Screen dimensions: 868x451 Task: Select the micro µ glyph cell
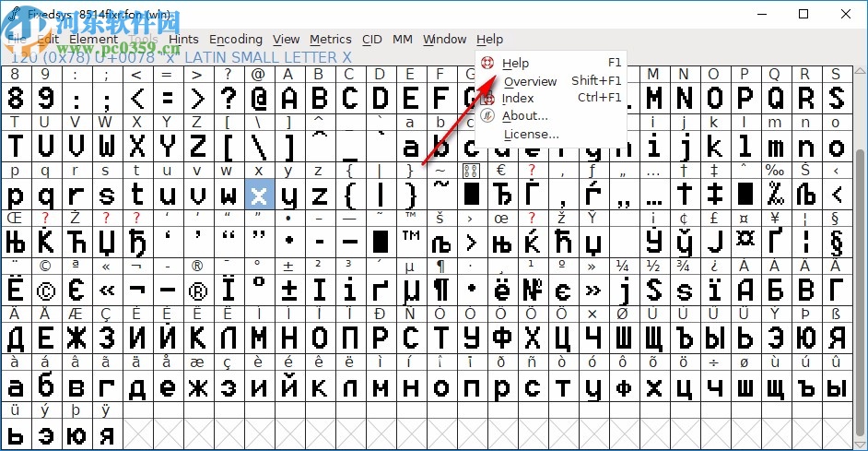point(411,291)
